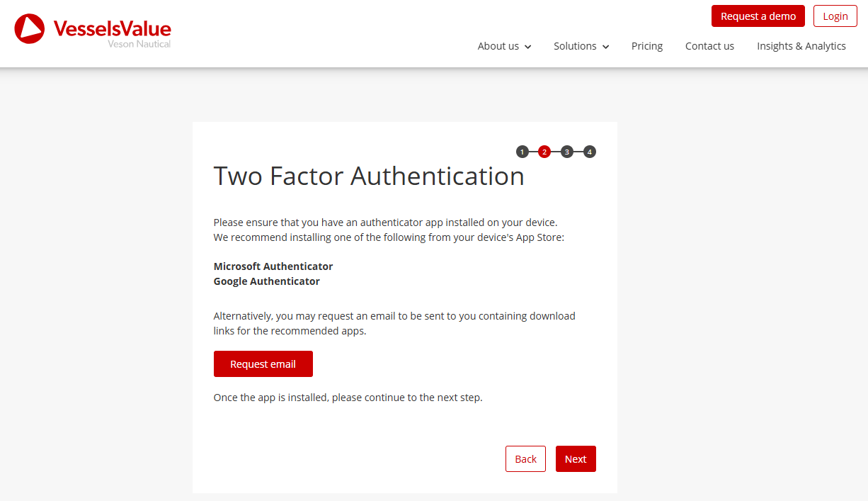This screenshot has height=501, width=868.
Task: Expand the chevron beside Solutions
Action: point(605,47)
